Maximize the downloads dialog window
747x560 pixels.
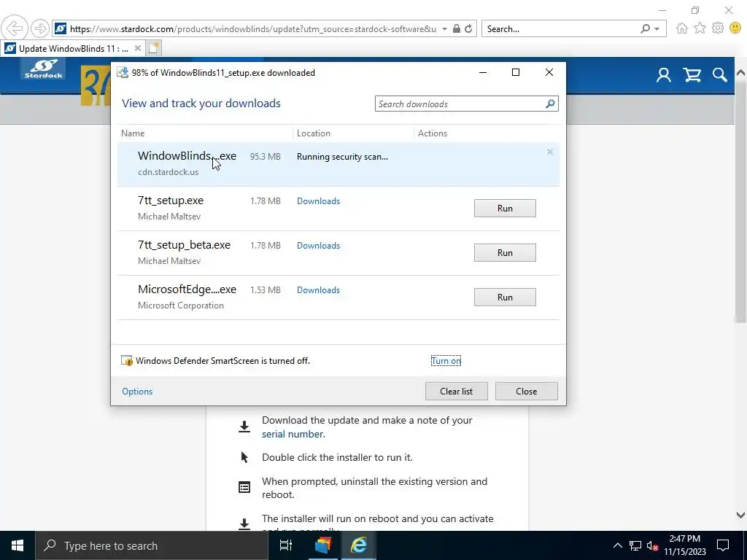pyautogui.click(x=516, y=72)
